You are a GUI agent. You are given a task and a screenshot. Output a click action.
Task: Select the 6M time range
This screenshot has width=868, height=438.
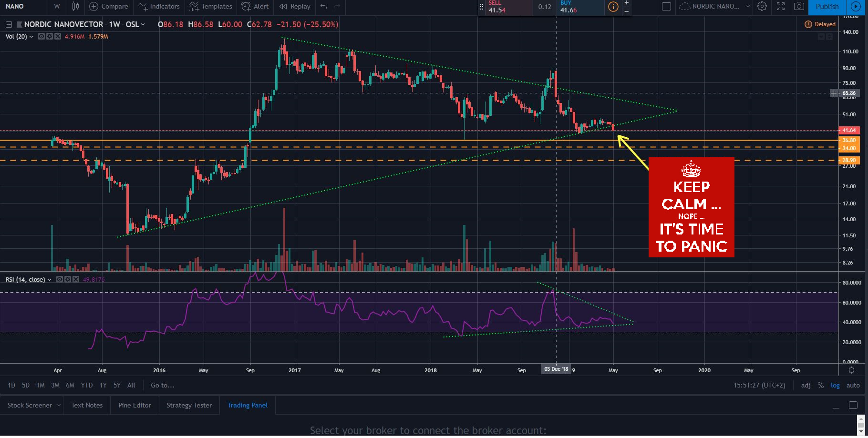tap(70, 385)
